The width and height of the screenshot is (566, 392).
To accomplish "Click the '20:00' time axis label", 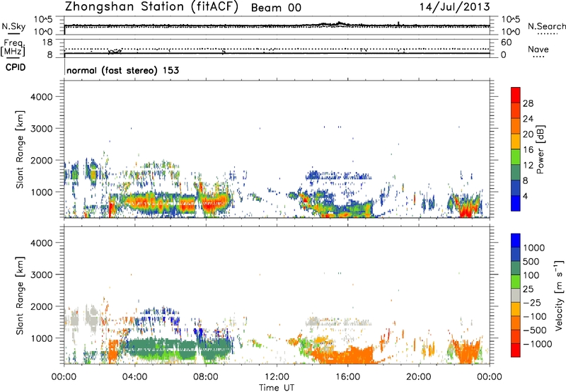I will (x=418, y=377).
